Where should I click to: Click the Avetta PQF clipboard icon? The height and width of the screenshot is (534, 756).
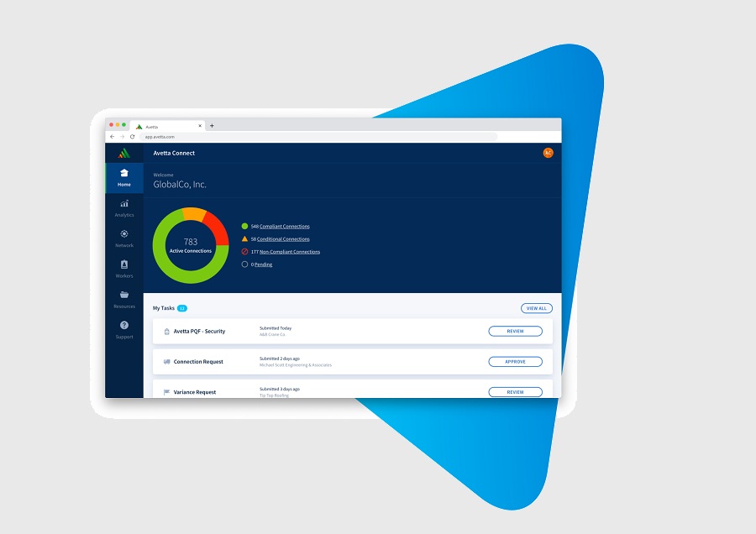pos(167,332)
